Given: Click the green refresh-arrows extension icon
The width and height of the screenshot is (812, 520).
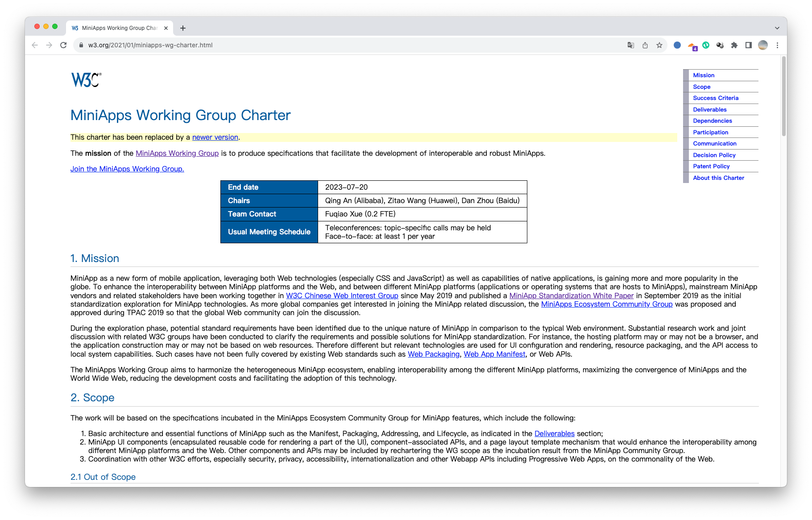Looking at the screenshot, I should tap(706, 45).
